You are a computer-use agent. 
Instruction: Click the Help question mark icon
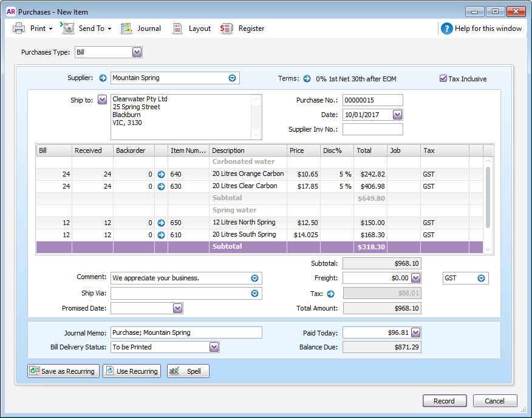[x=447, y=29]
